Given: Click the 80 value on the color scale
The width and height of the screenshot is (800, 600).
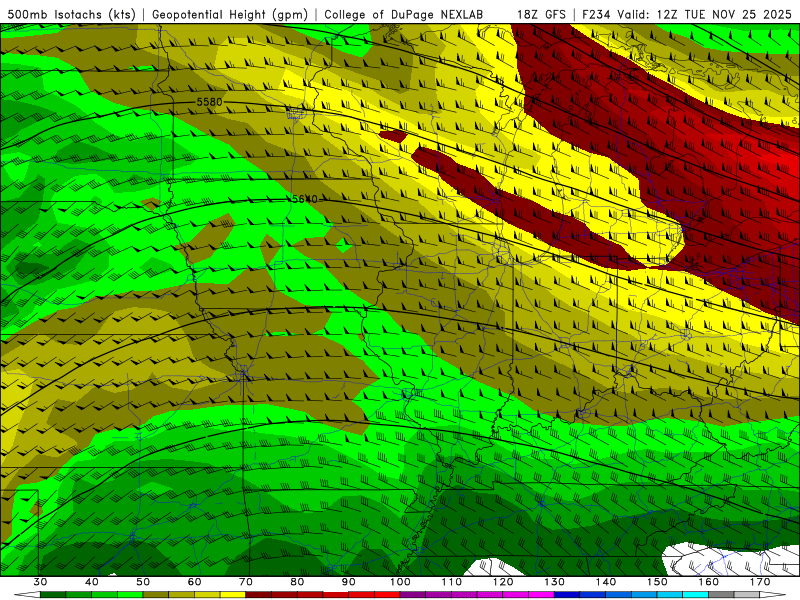Looking at the screenshot, I should click(297, 582).
